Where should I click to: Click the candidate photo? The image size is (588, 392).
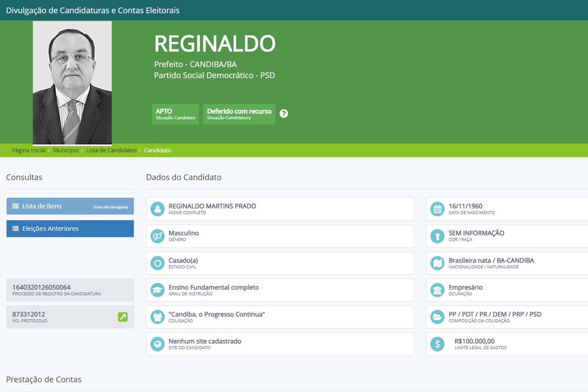[72, 83]
